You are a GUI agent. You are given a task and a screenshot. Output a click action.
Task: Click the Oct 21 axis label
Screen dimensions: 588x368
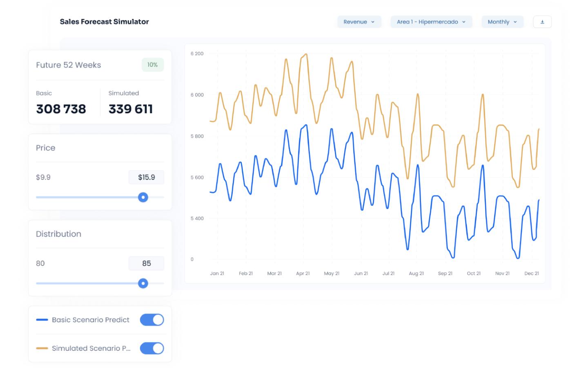474,273
